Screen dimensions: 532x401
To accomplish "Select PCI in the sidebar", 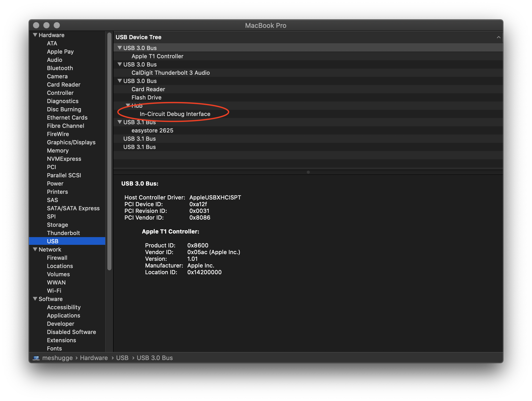I will 51,167.
